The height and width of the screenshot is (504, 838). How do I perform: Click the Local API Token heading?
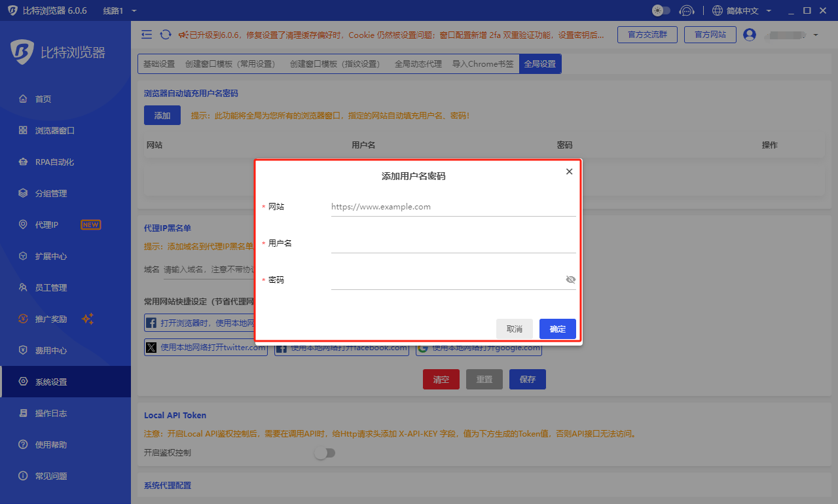click(175, 415)
